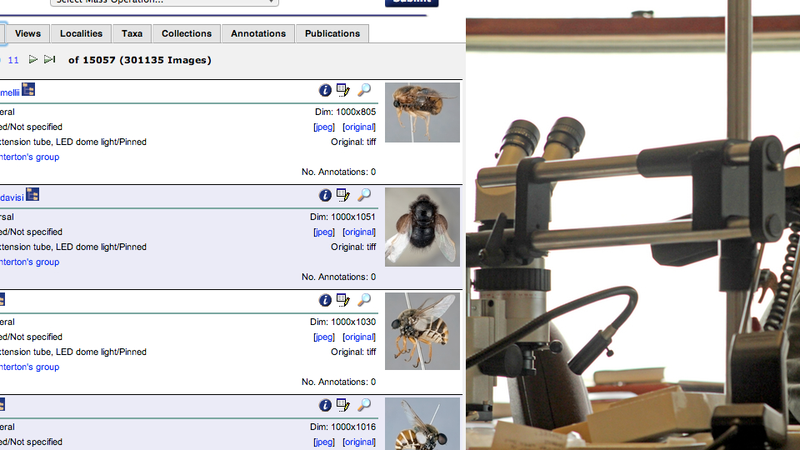Go to the next results page arrow

tap(33, 60)
